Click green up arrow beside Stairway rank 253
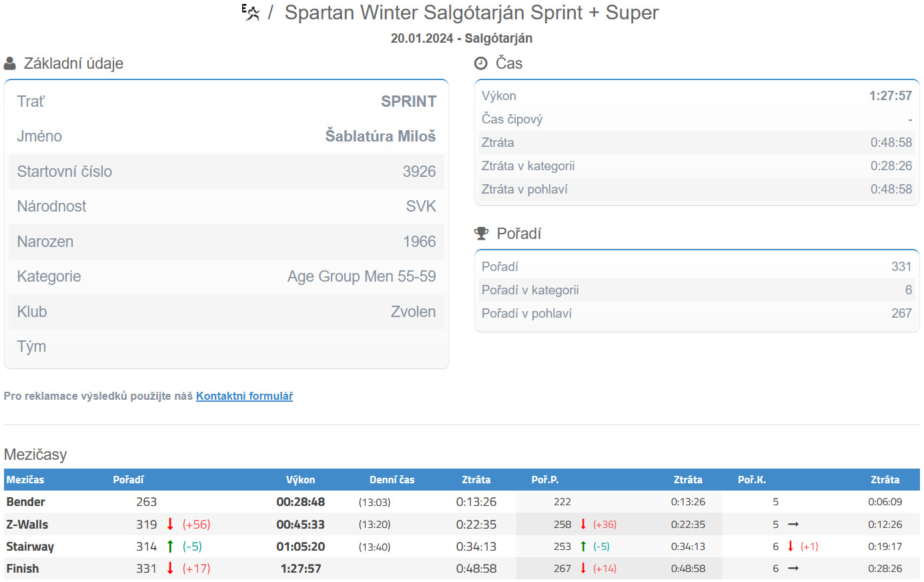The image size is (924, 582). [583, 546]
